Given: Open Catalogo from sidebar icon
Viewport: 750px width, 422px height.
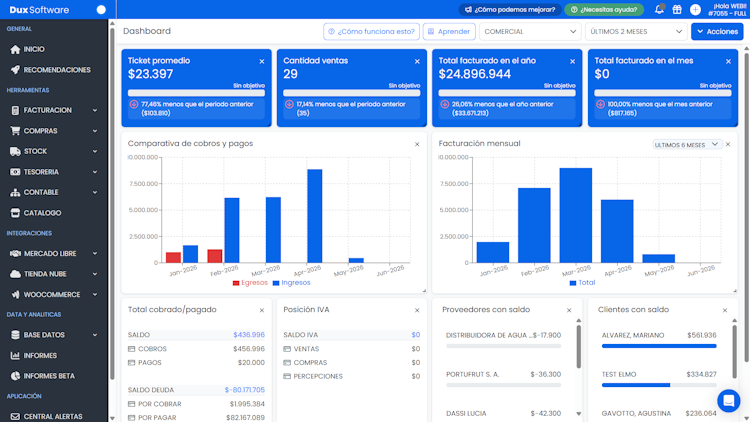Looking at the screenshot, I should (x=15, y=213).
